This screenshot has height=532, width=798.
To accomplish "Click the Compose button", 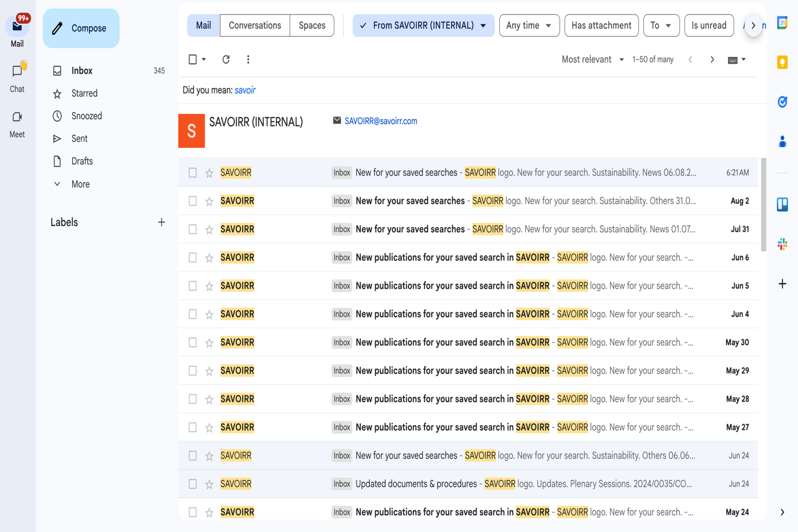I will (x=81, y=28).
